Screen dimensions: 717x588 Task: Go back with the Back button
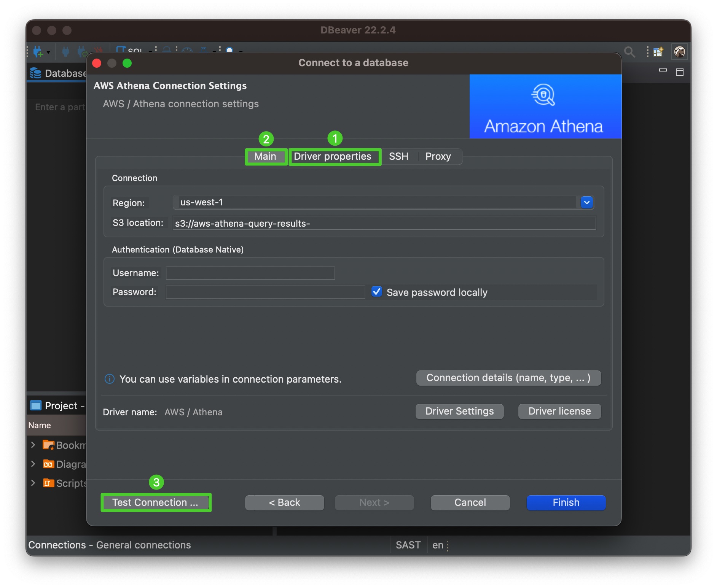285,502
